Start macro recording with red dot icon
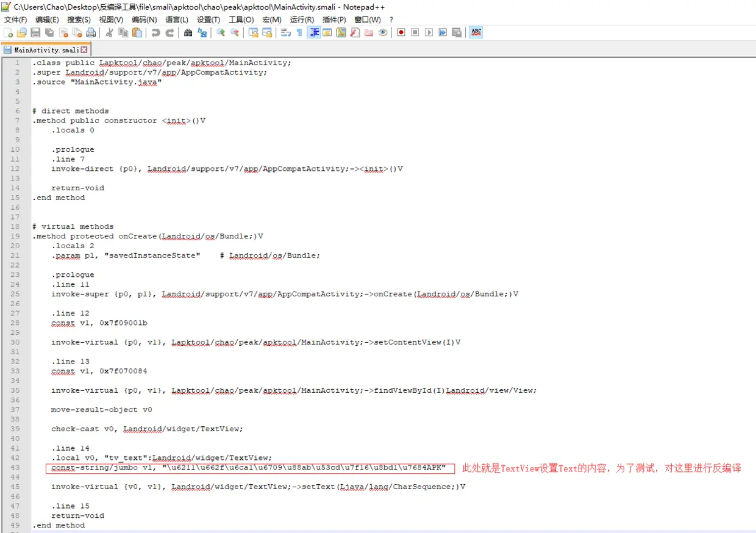Viewport: 756px width, 533px height. click(401, 32)
